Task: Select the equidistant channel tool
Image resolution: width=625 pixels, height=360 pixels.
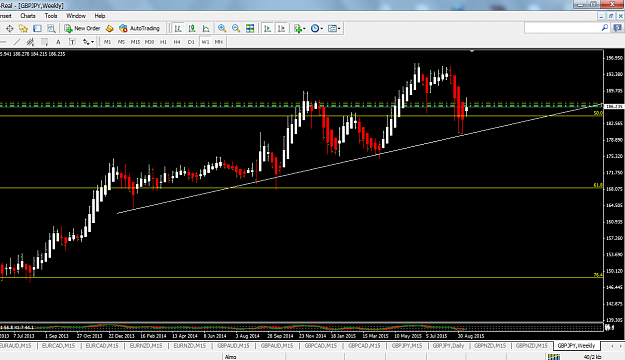Action: click(30, 42)
